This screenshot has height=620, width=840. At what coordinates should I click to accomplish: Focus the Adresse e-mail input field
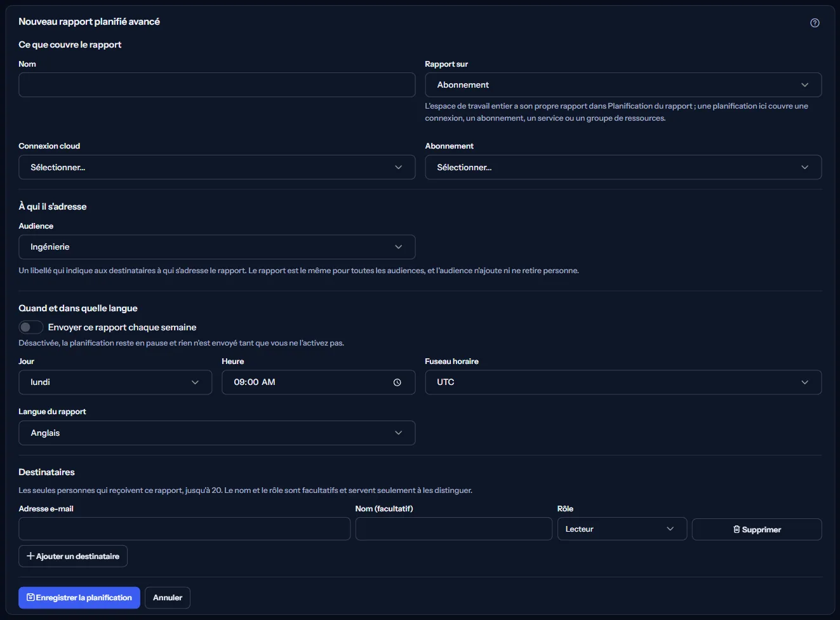click(184, 529)
